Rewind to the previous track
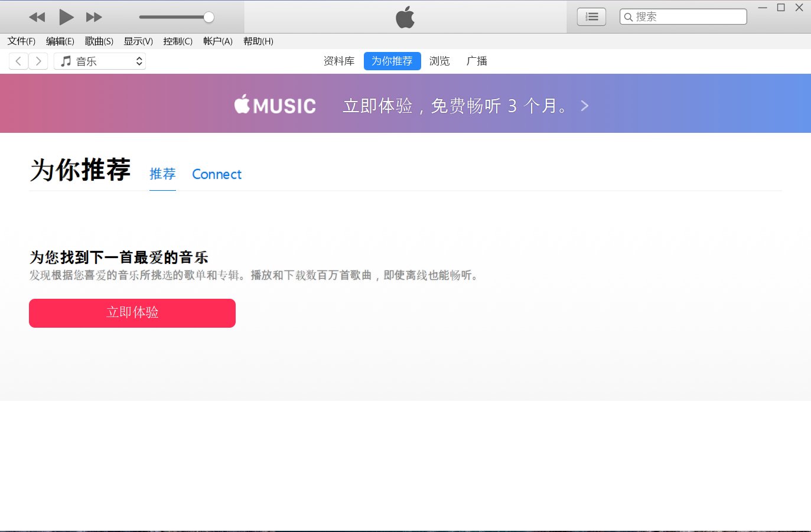This screenshot has height=532, width=811. (37, 17)
